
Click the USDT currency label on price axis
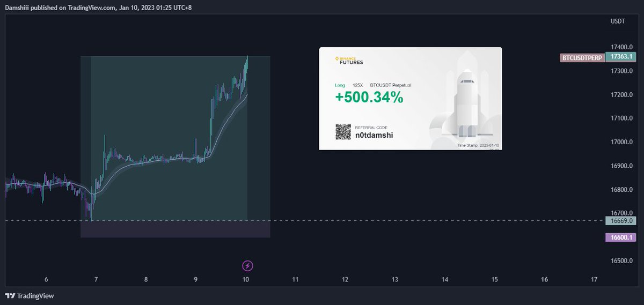(x=618, y=21)
